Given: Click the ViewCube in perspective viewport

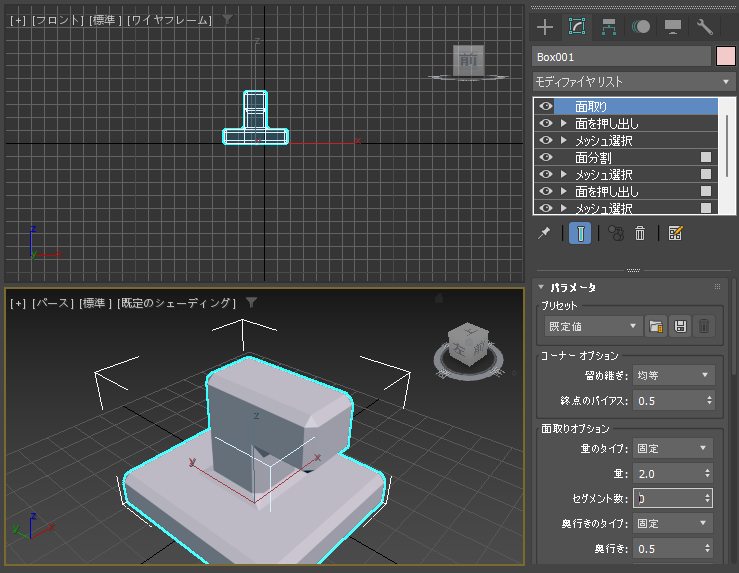Looking at the screenshot, I should [x=468, y=344].
